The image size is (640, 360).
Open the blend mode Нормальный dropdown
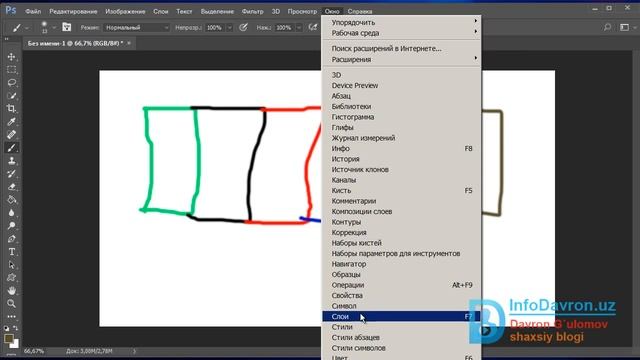coord(136,27)
